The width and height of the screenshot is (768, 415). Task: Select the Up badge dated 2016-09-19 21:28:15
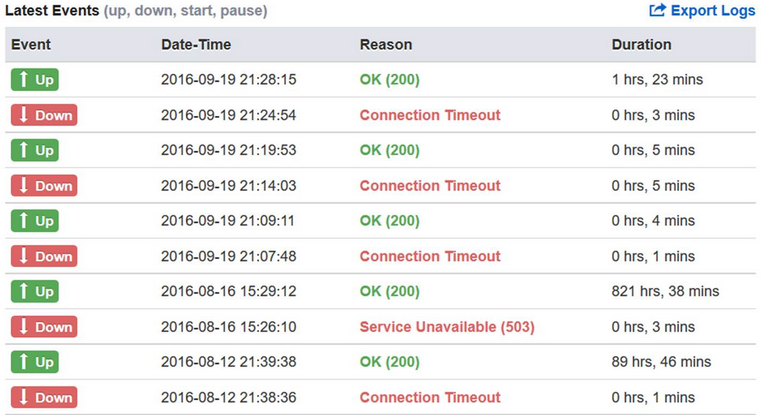point(35,79)
